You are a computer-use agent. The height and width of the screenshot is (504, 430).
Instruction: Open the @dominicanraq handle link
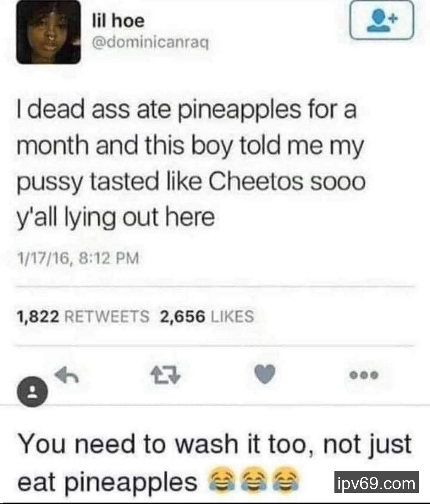[150, 43]
